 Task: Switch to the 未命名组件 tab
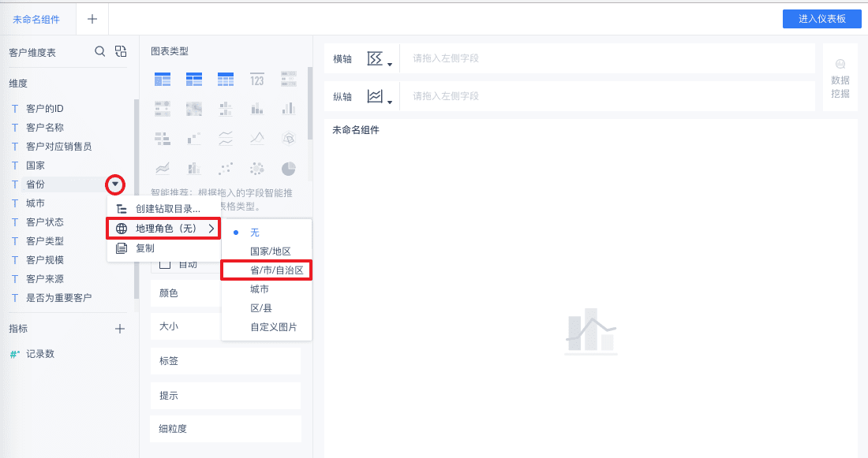tap(36, 20)
